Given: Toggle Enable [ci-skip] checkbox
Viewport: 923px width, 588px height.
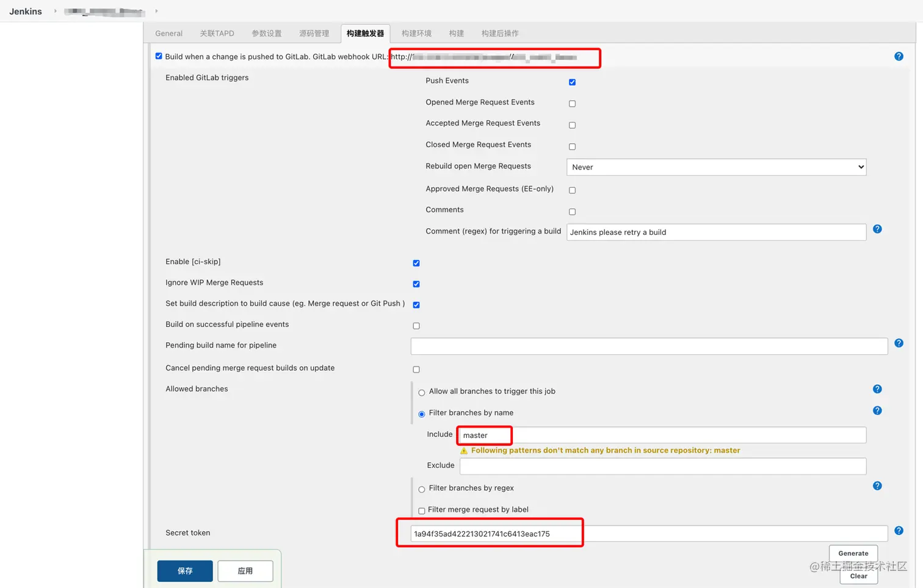Looking at the screenshot, I should [416, 263].
